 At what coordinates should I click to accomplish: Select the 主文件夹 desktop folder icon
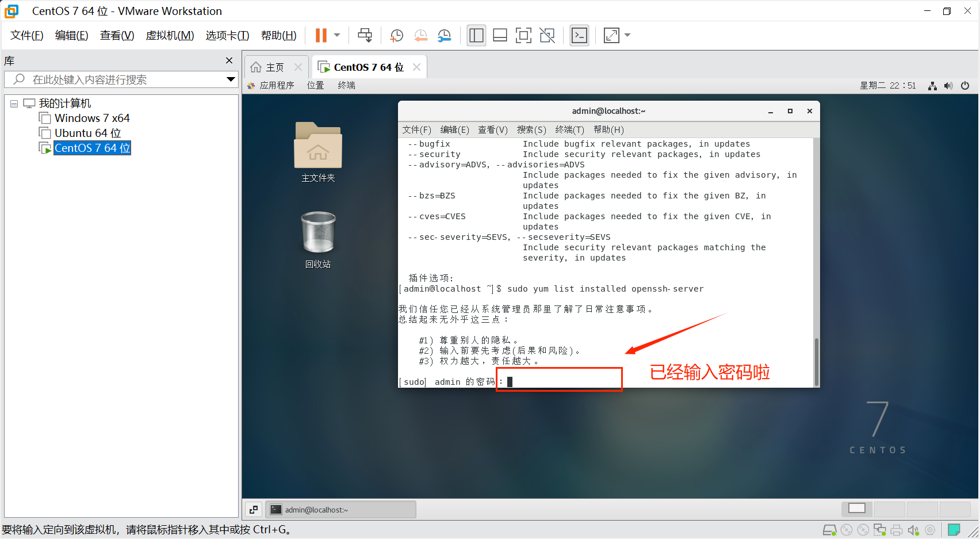[x=318, y=152]
